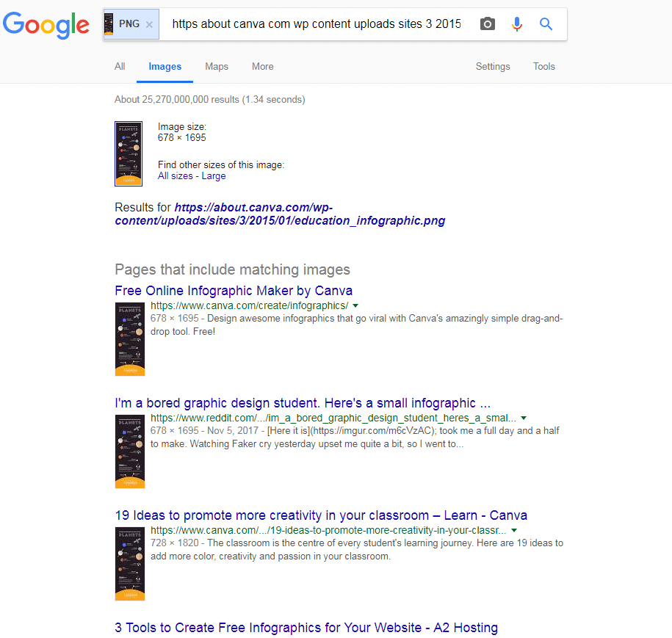Open Free Online Infographic Maker by Canva
The image size is (672, 638).
[234, 291]
